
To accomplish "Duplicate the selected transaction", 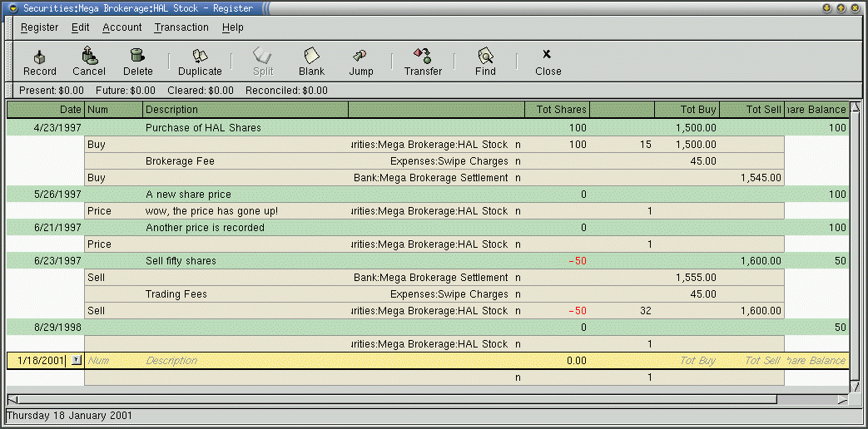I will 200,62.
